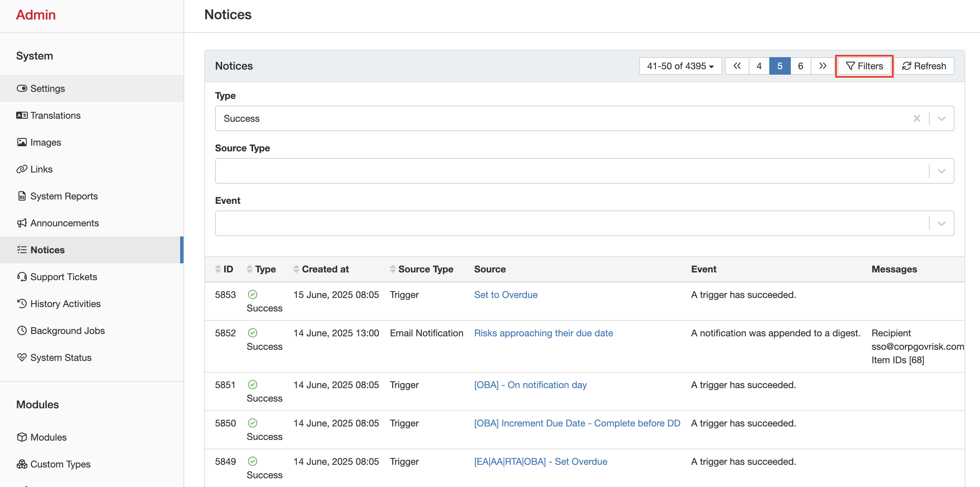
Task: Click the Translations sidebar icon
Action: point(22,115)
